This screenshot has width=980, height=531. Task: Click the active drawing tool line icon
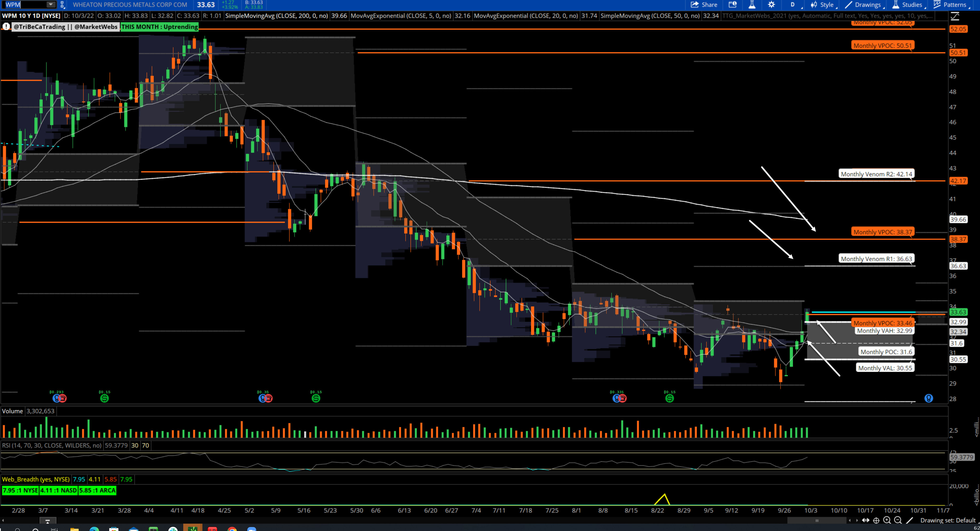click(x=910, y=520)
